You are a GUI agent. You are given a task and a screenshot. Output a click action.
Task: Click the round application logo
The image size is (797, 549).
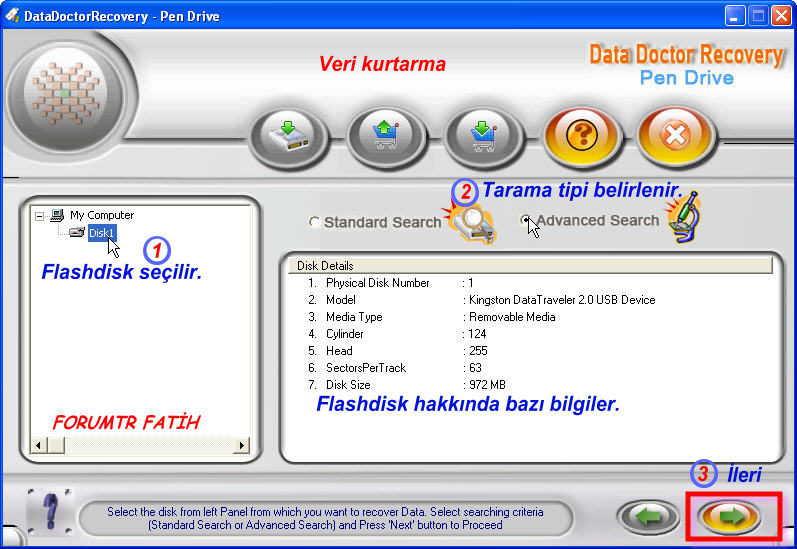[66, 94]
